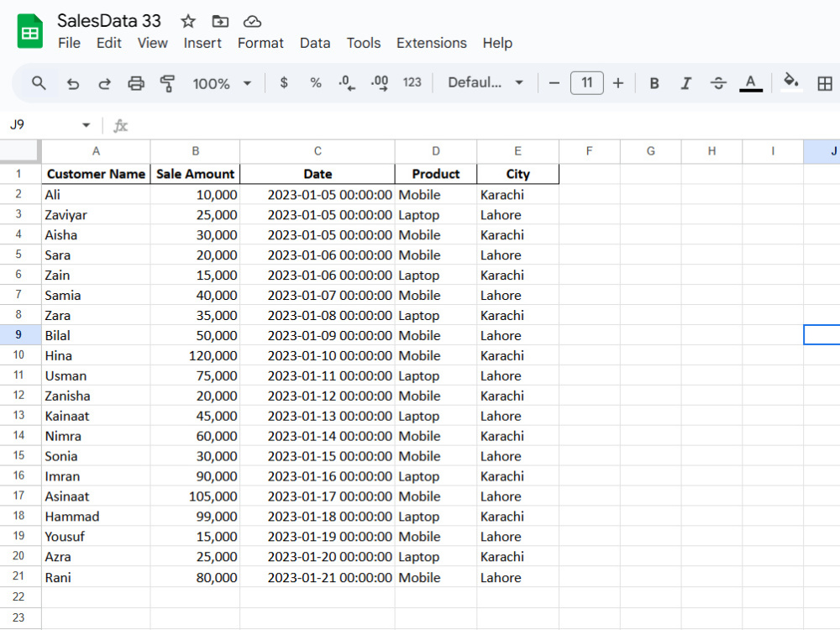This screenshot has width=840, height=630.
Task: Click the Laptop cell in Usman's row
Action: coord(435,376)
